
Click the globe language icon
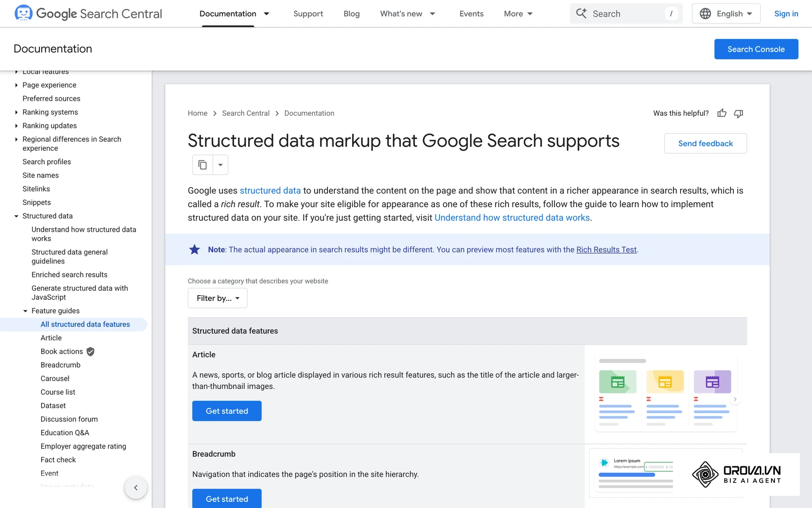tap(705, 14)
